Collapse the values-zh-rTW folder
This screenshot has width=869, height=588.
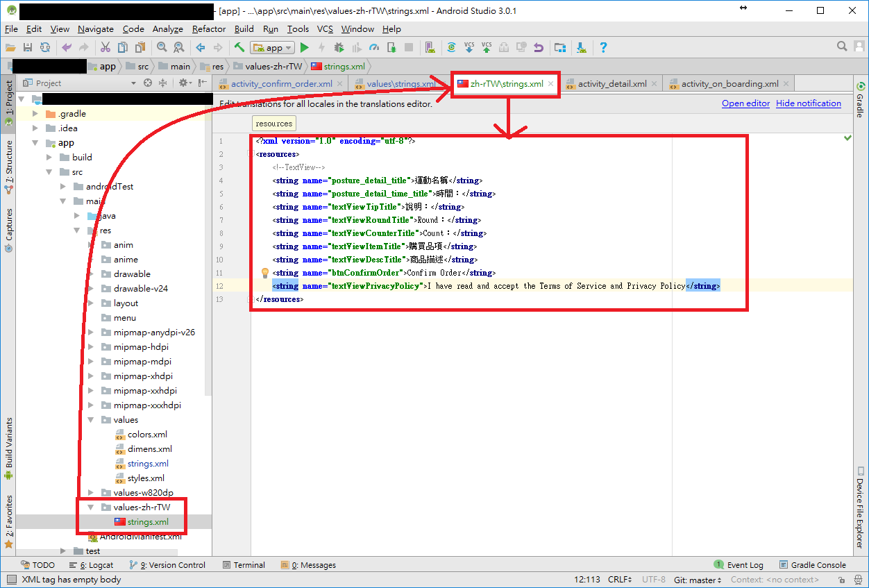pyautogui.click(x=89, y=507)
